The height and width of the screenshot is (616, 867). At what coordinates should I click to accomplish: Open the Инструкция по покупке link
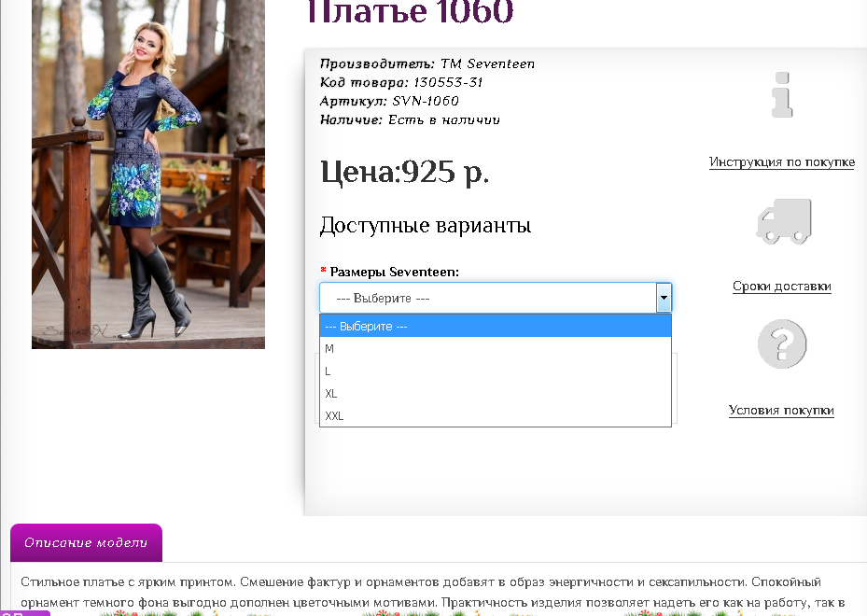782,161
